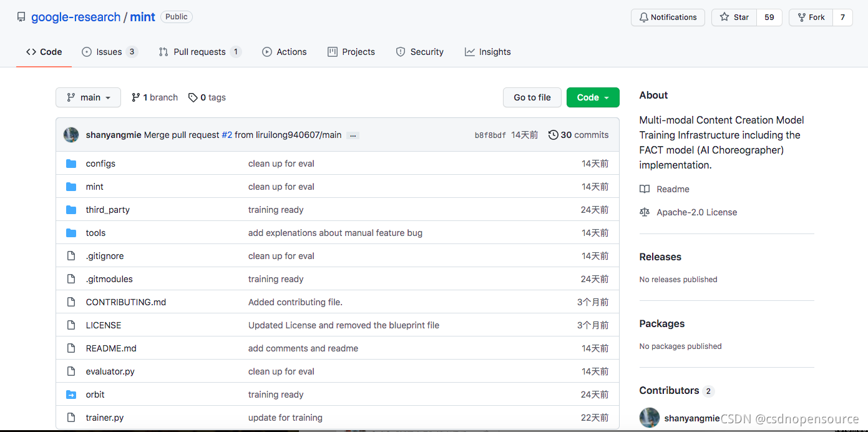Open the mint folder icon

pyautogui.click(x=71, y=187)
